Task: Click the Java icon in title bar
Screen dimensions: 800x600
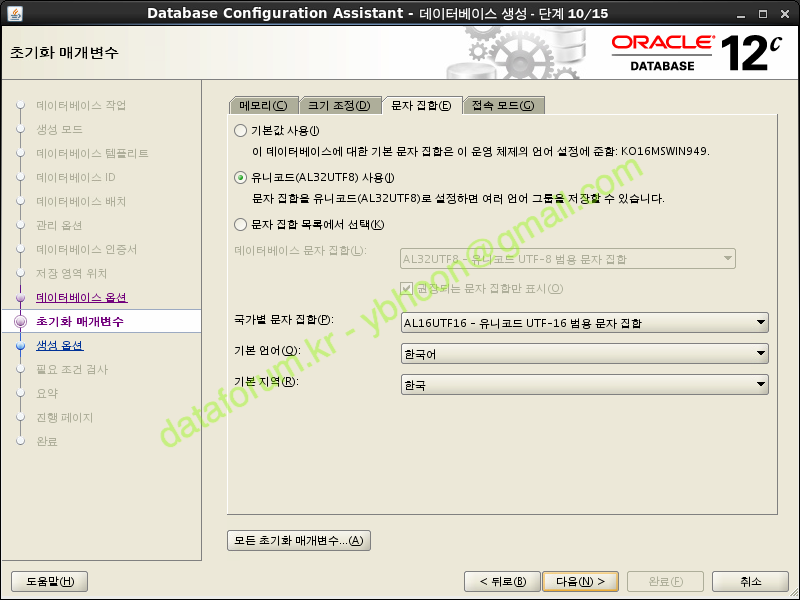Action: (x=12, y=12)
